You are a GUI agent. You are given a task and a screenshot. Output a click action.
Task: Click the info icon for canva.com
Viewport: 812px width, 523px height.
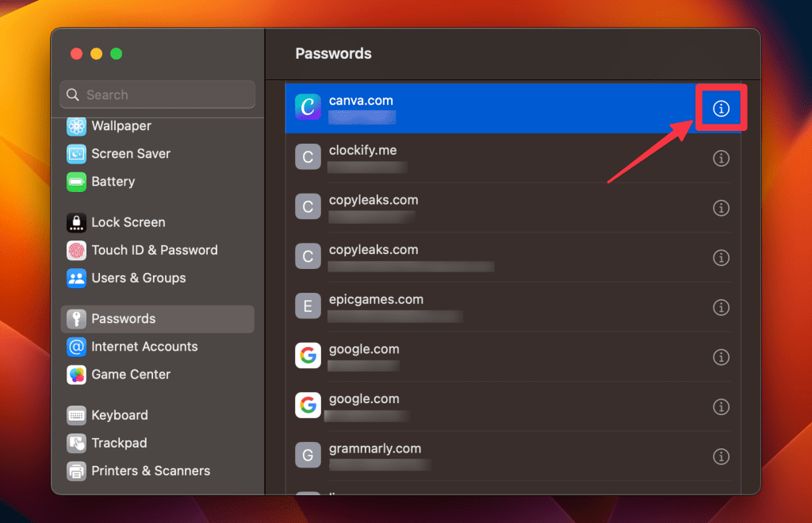point(721,109)
